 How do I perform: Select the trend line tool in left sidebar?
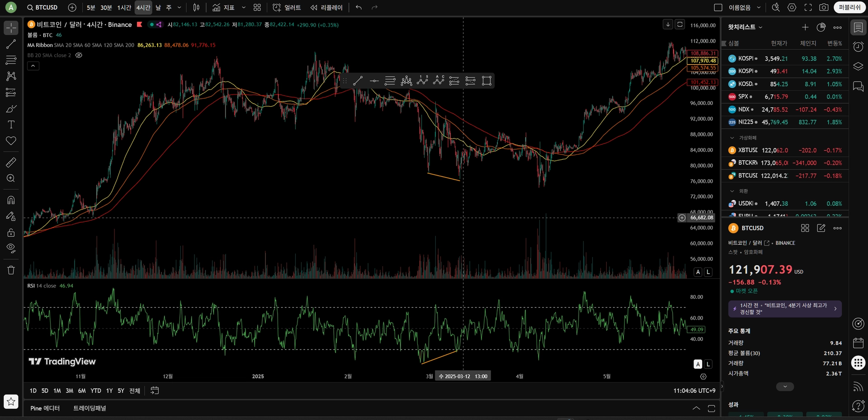(x=11, y=44)
